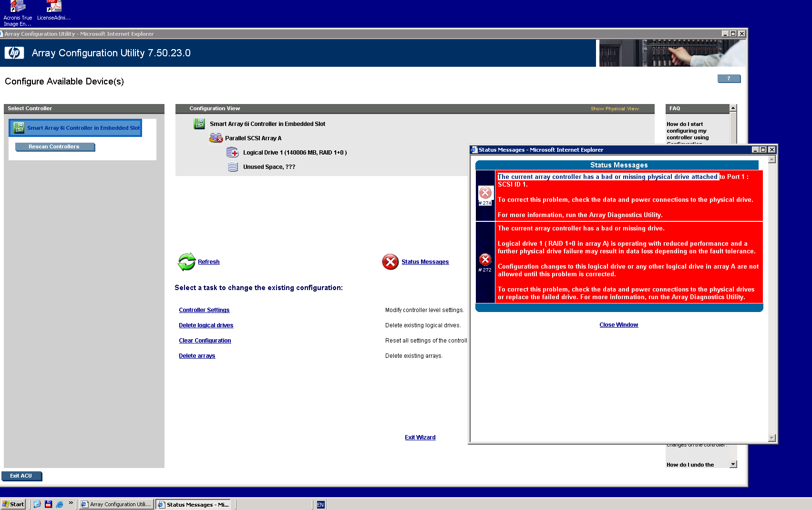The height and width of the screenshot is (510, 812).
Task: Click Close Window link in Status Messages
Action: coord(618,325)
